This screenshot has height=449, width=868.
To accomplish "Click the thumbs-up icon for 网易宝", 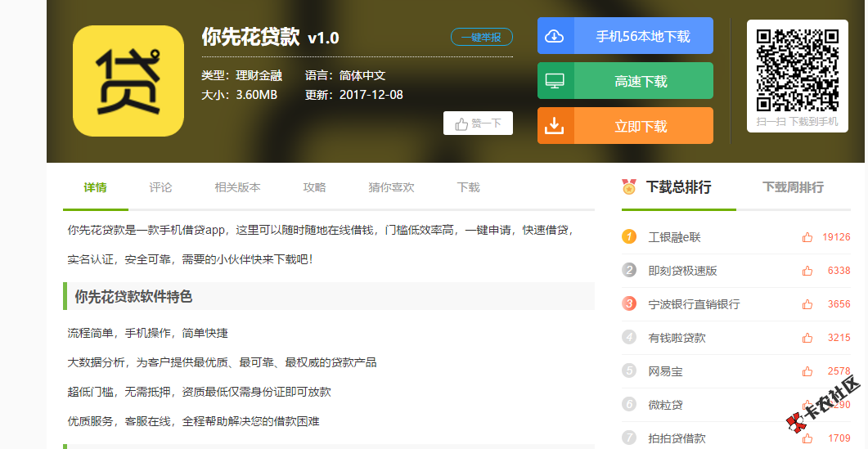I will [807, 371].
